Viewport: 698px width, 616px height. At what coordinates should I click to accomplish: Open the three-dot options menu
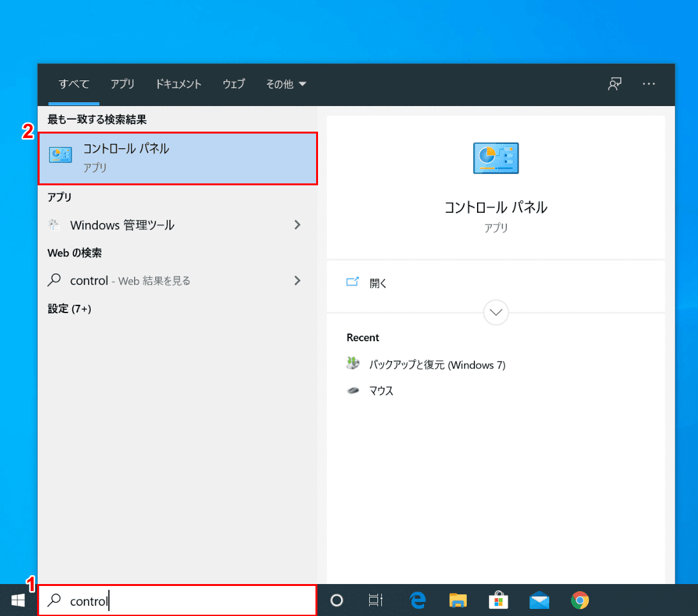[x=649, y=84]
